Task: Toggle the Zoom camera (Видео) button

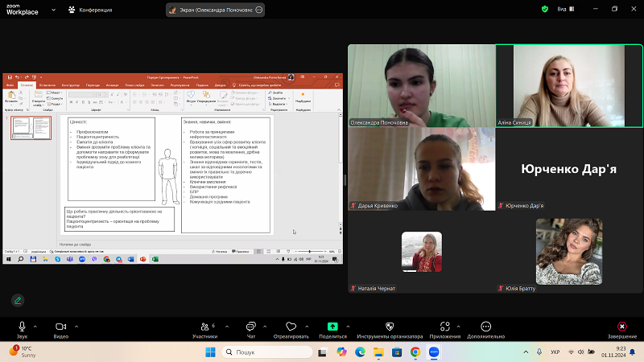Action: pyautogui.click(x=61, y=330)
